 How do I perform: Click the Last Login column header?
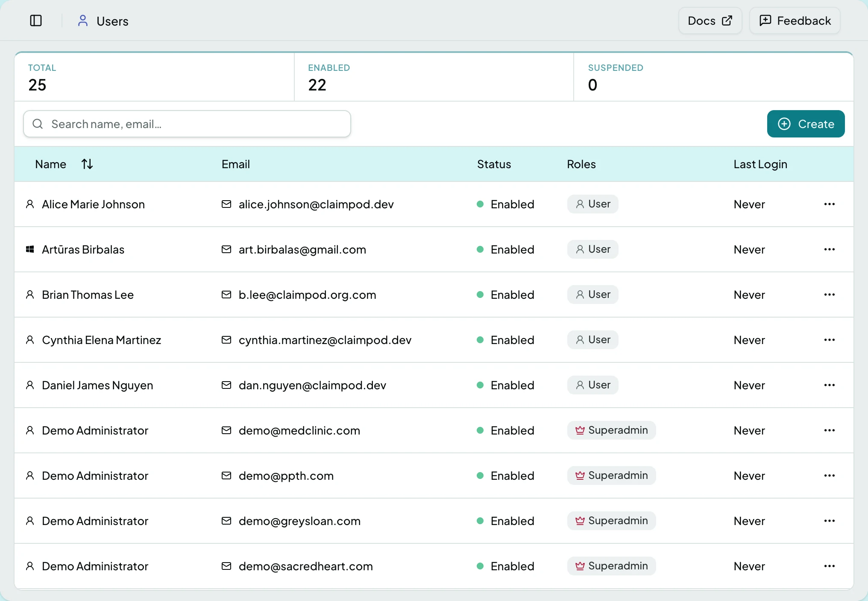click(760, 164)
